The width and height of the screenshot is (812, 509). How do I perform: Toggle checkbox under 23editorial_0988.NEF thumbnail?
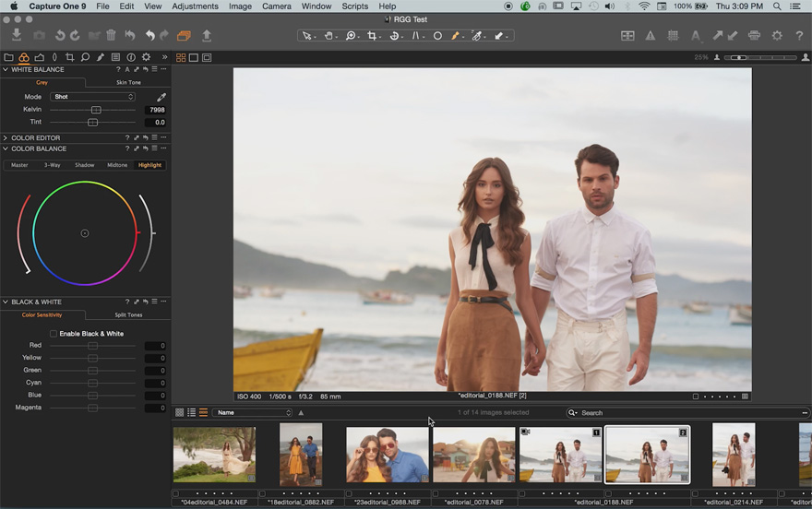[349, 493]
